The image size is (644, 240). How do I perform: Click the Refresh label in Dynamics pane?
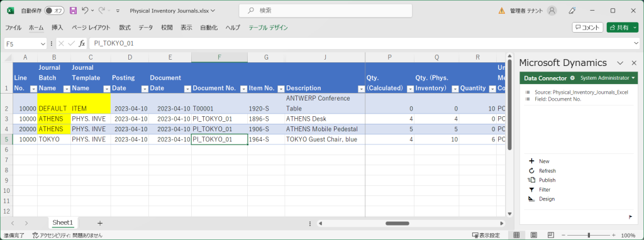click(547, 171)
